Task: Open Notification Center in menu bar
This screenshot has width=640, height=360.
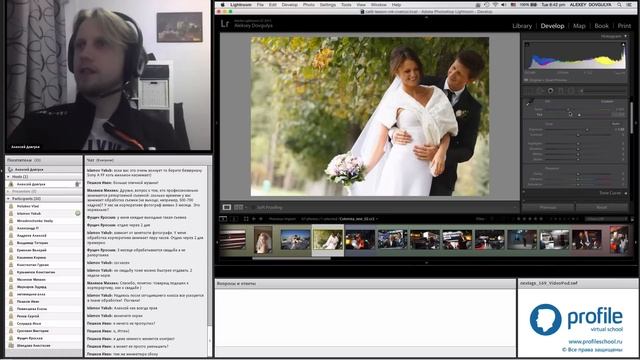Action: (x=629, y=4)
